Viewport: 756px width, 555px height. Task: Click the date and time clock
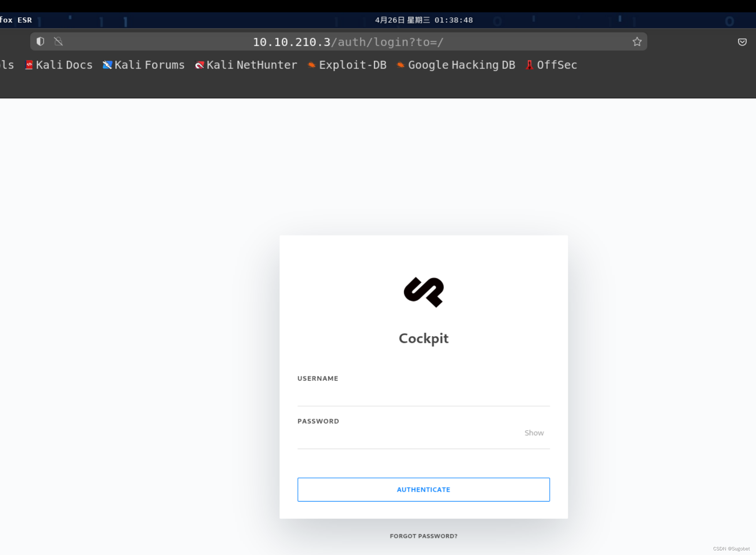click(x=424, y=20)
